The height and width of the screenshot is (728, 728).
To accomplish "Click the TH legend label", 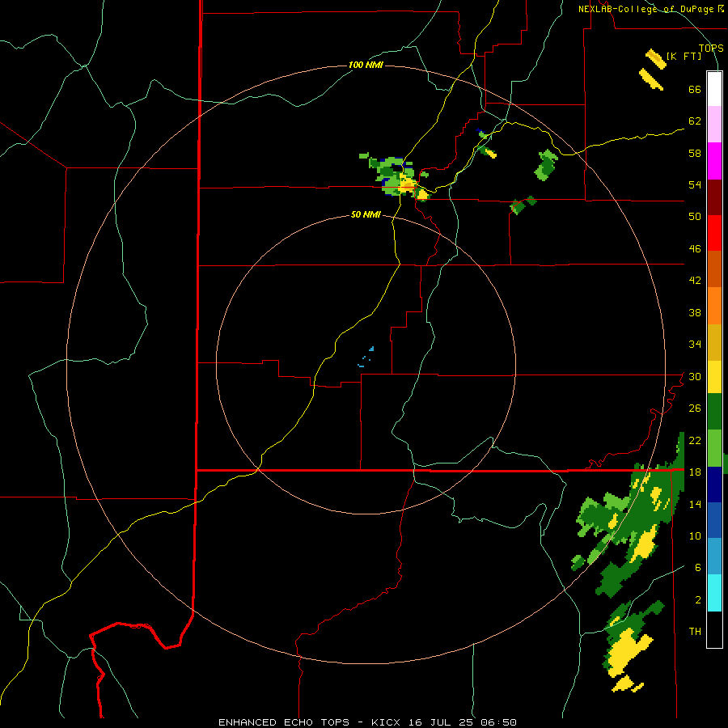I will (695, 632).
